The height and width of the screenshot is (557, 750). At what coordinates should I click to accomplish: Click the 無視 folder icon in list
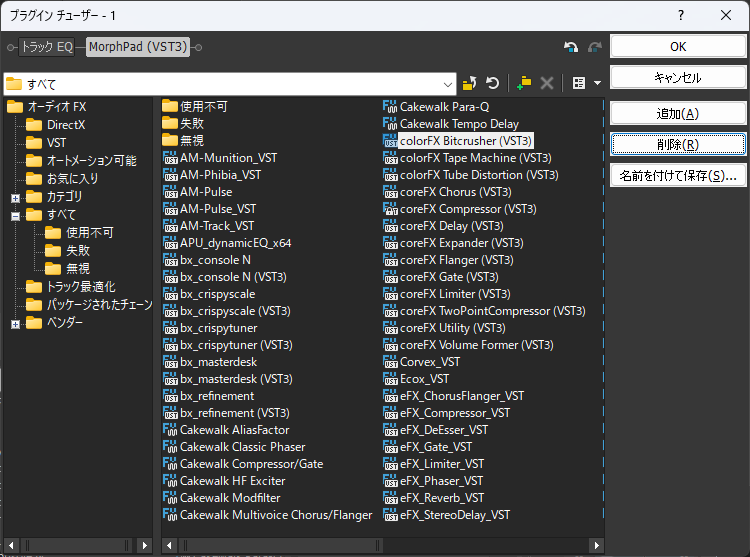tap(170, 140)
